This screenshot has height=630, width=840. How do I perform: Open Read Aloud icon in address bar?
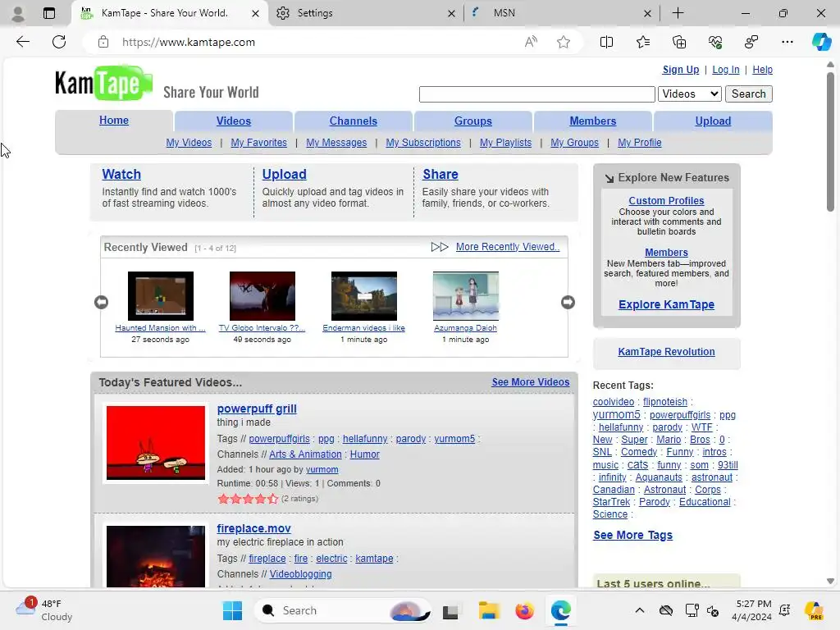(531, 42)
